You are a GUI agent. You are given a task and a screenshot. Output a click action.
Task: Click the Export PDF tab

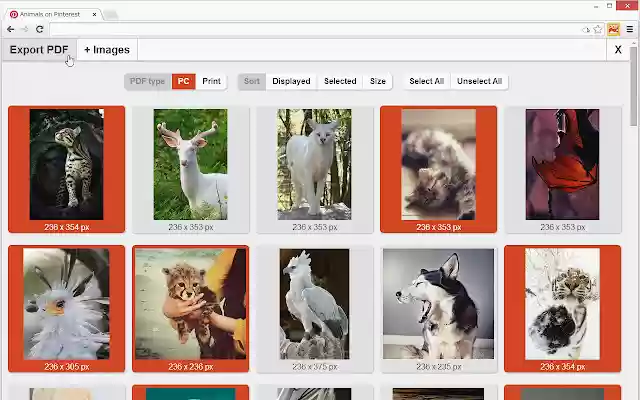39,50
